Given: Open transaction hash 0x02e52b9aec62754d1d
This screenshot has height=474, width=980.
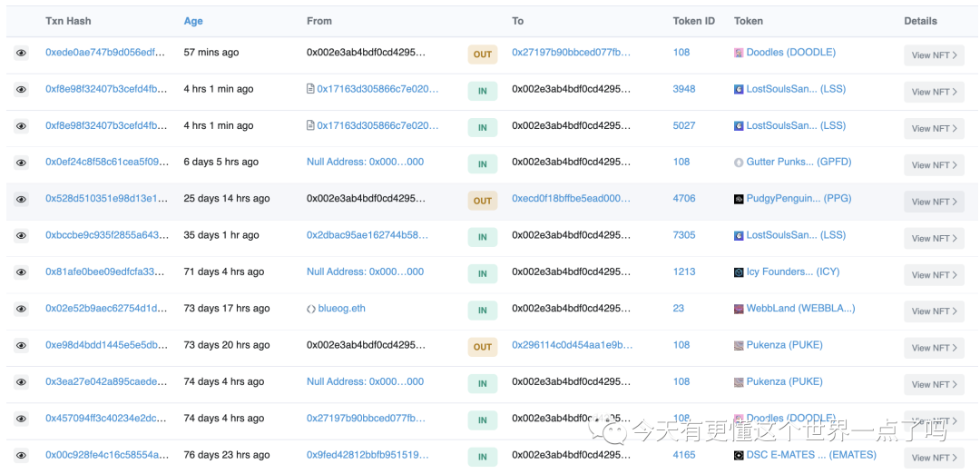Looking at the screenshot, I should [106, 309].
